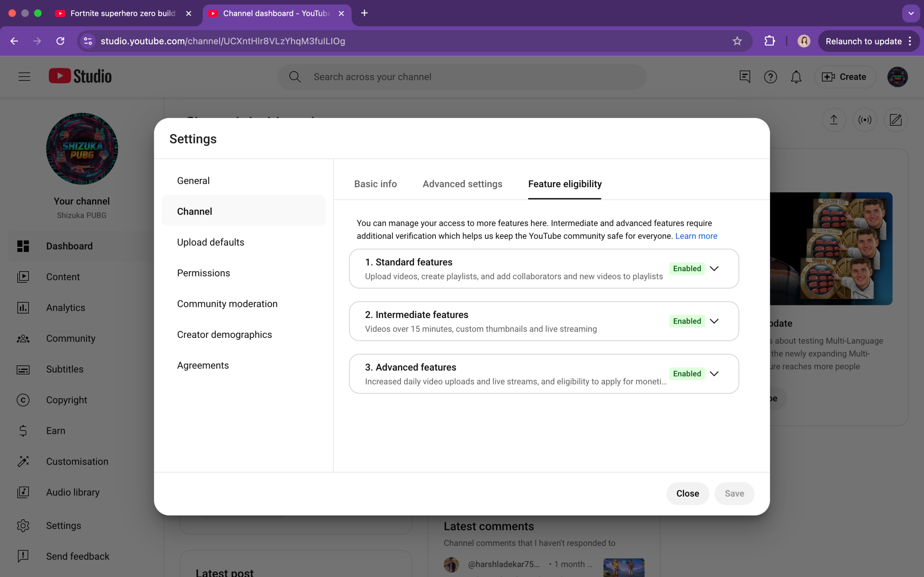Click the Close button
The image size is (924, 577).
tap(687, 493)
